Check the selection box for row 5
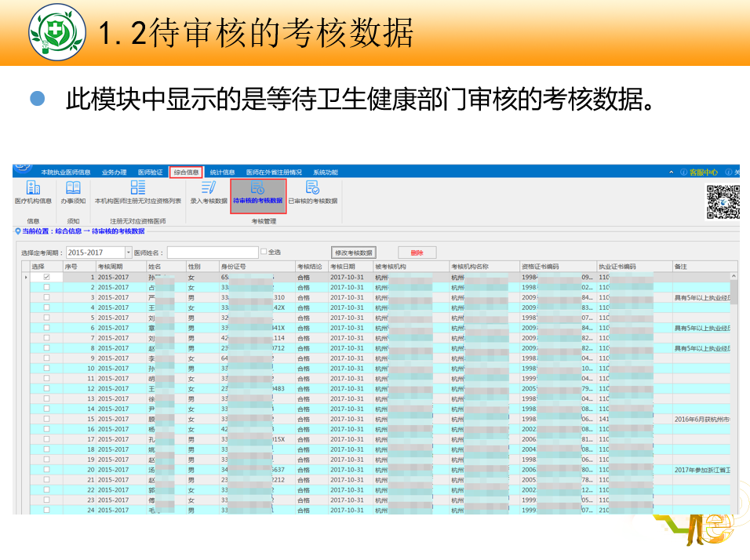Viewport: 750px width, 560px height. pyautogui.click(x=46, y=318)
